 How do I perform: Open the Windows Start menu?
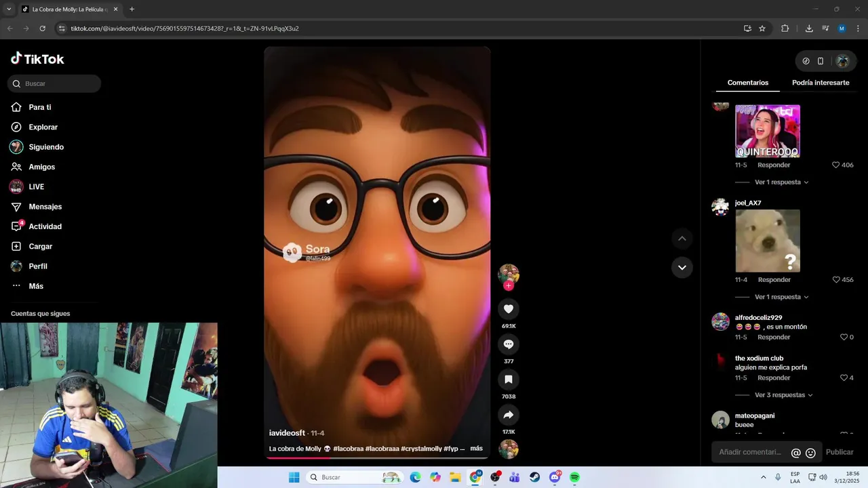[294, 477]
